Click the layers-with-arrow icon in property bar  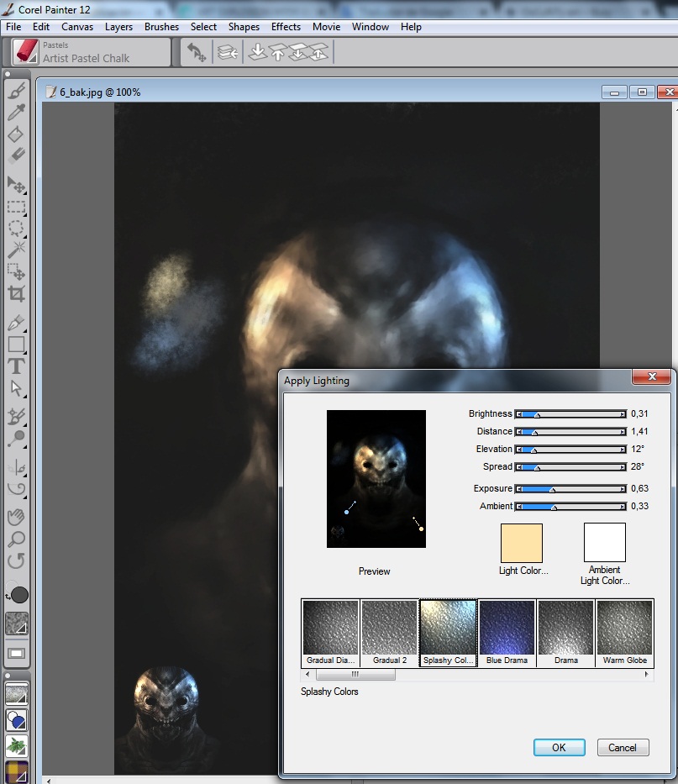coord(228,52)
